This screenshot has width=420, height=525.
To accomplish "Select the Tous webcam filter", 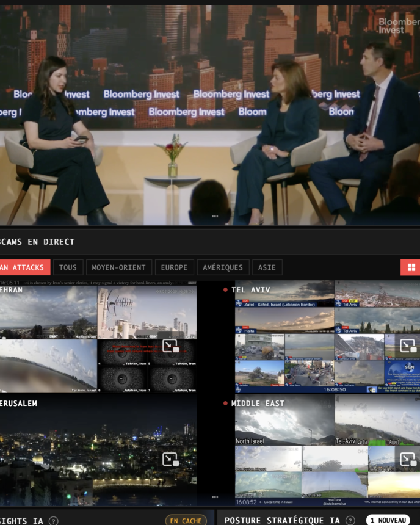I will [68, 267].
